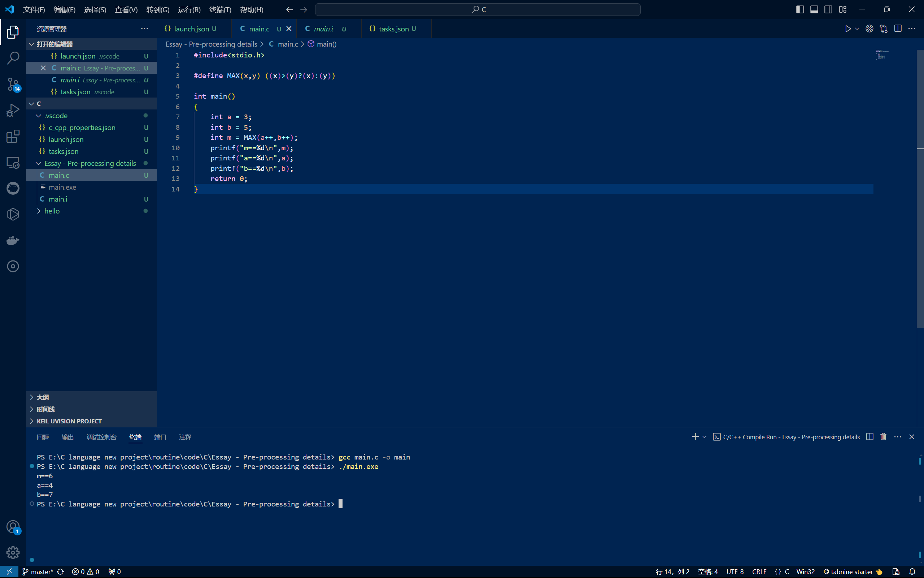924x578 pixels.
Task: Open the run options dropdown arrow
Action: coord(857,29)
